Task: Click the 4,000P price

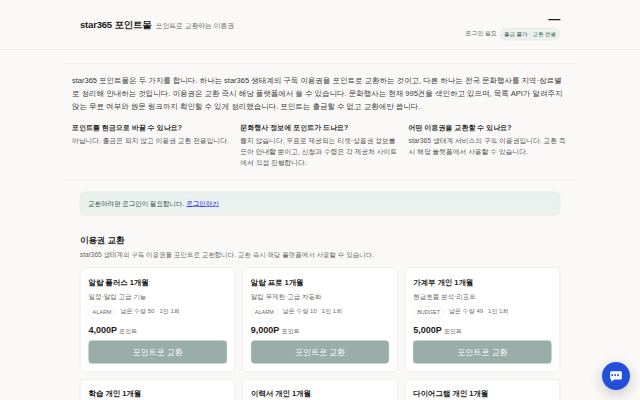Action: click(x=102, y=330)
